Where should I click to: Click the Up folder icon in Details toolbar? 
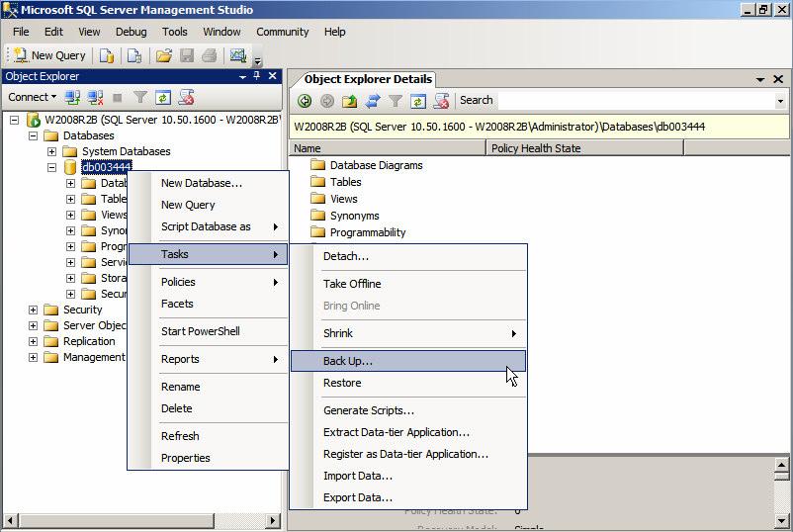click(349, 101)
